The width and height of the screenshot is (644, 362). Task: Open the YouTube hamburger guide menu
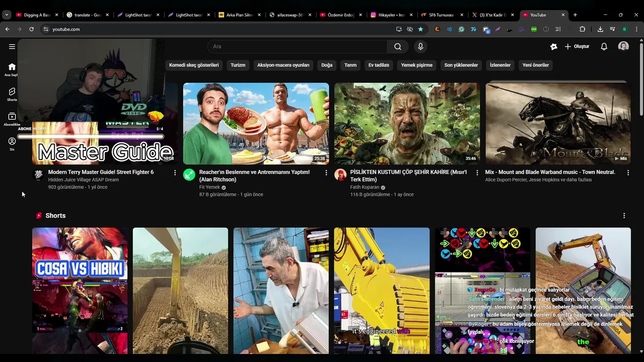12,46
